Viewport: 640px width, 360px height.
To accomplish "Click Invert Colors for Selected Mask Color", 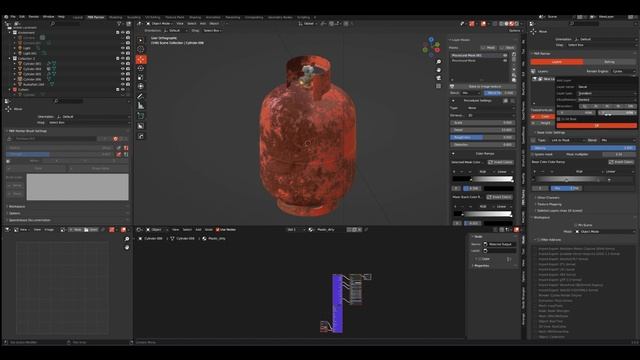I will point(500,162).
